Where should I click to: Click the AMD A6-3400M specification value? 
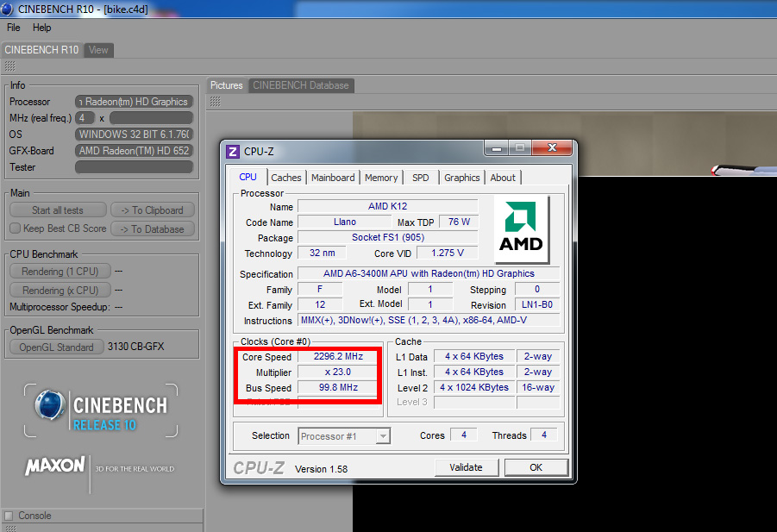tap(429, 273)
